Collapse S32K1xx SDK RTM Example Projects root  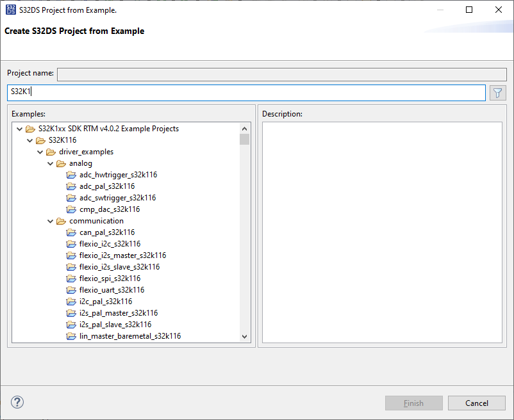[19, 129]
